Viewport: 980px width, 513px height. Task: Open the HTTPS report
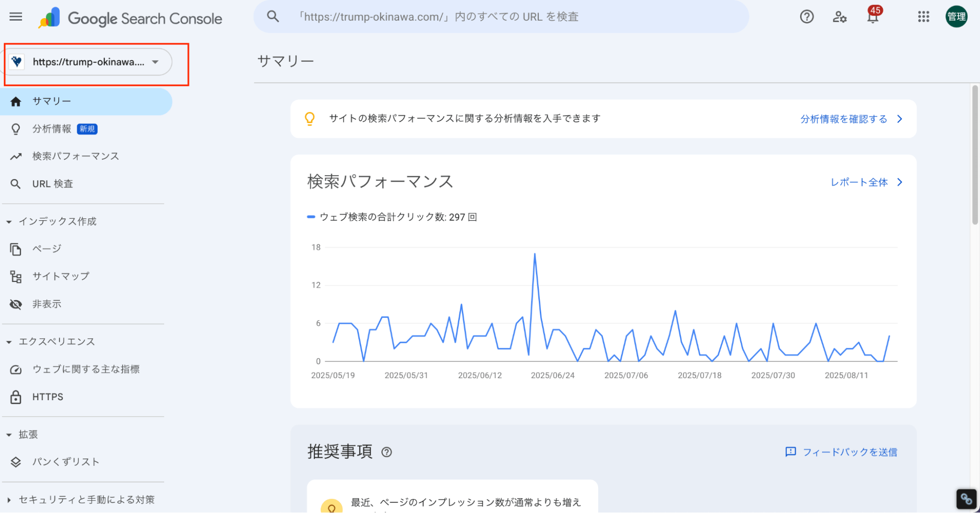click(x=47, y=397)
